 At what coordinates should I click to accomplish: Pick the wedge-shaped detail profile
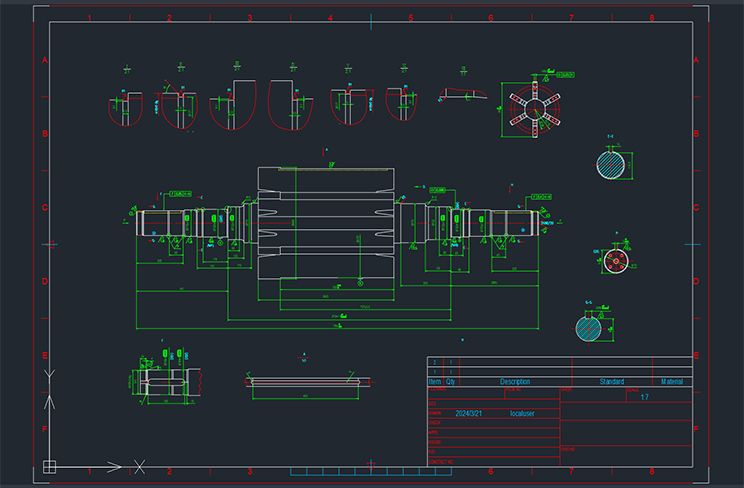(x=464, y=95)
